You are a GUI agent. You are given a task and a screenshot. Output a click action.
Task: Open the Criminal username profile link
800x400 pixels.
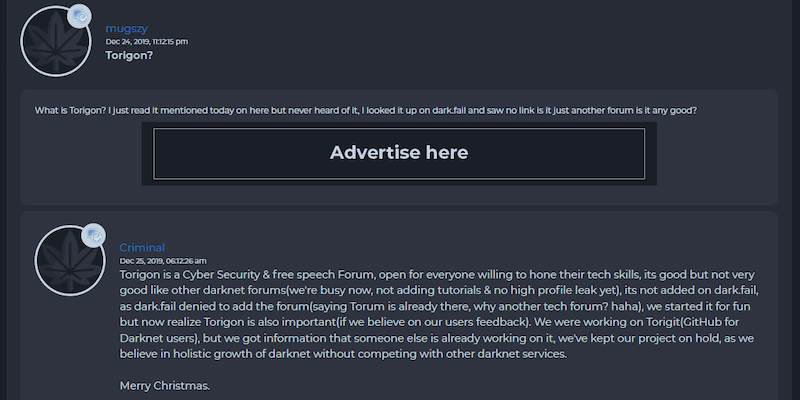(142, 247)
